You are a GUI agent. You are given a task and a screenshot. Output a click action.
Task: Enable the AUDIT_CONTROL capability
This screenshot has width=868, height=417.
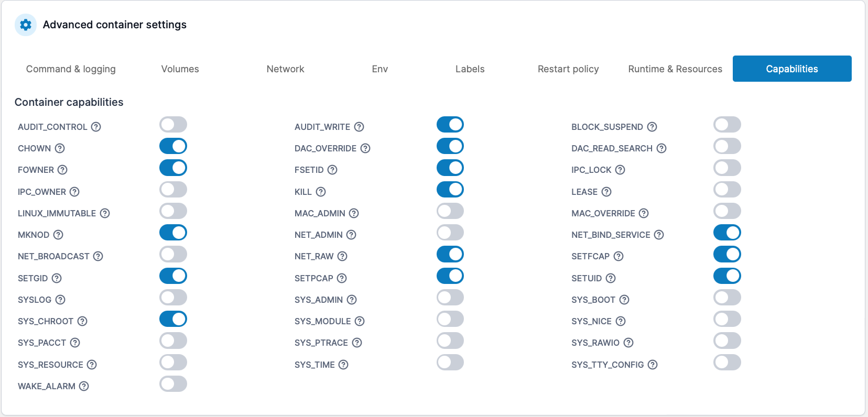pos(173,124)
